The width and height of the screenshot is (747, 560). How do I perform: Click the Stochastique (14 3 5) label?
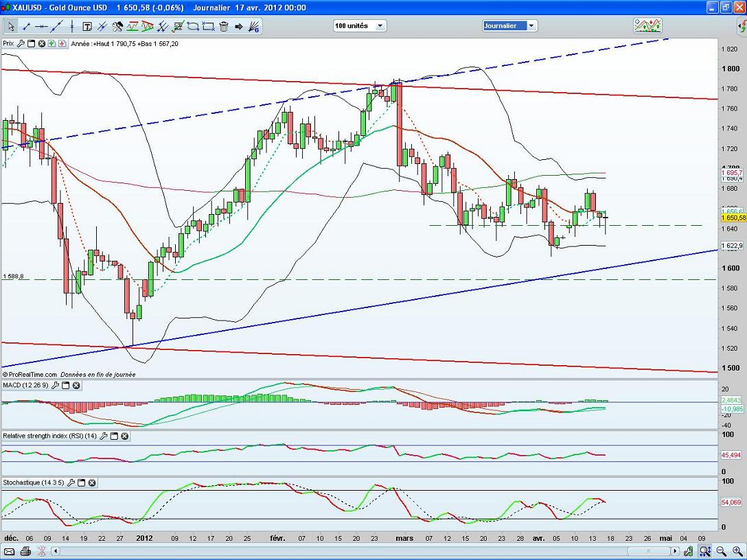33,483
